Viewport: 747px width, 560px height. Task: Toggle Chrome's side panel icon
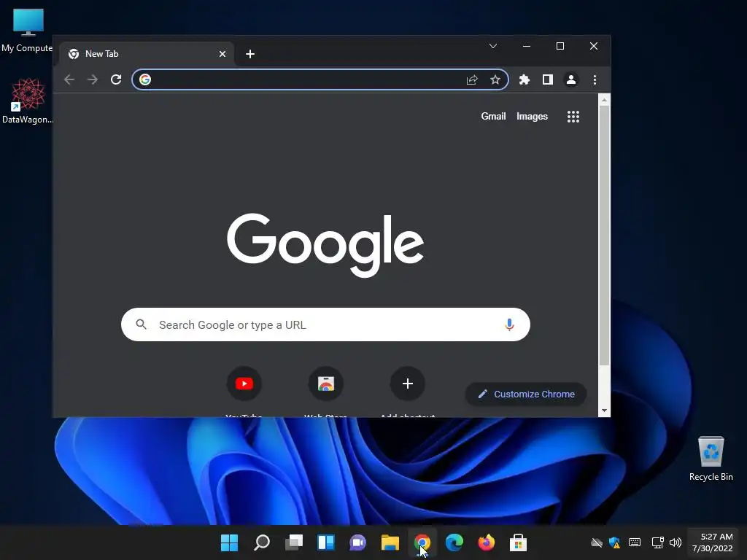point(548,79)
